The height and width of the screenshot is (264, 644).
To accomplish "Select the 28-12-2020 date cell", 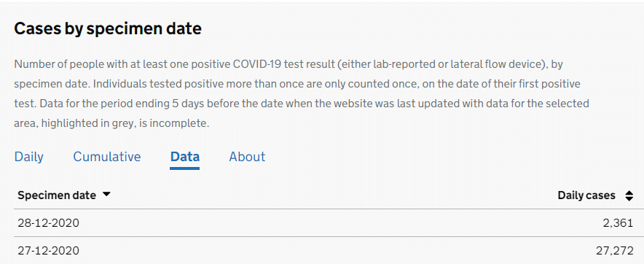I will click(x=49, y=223).
